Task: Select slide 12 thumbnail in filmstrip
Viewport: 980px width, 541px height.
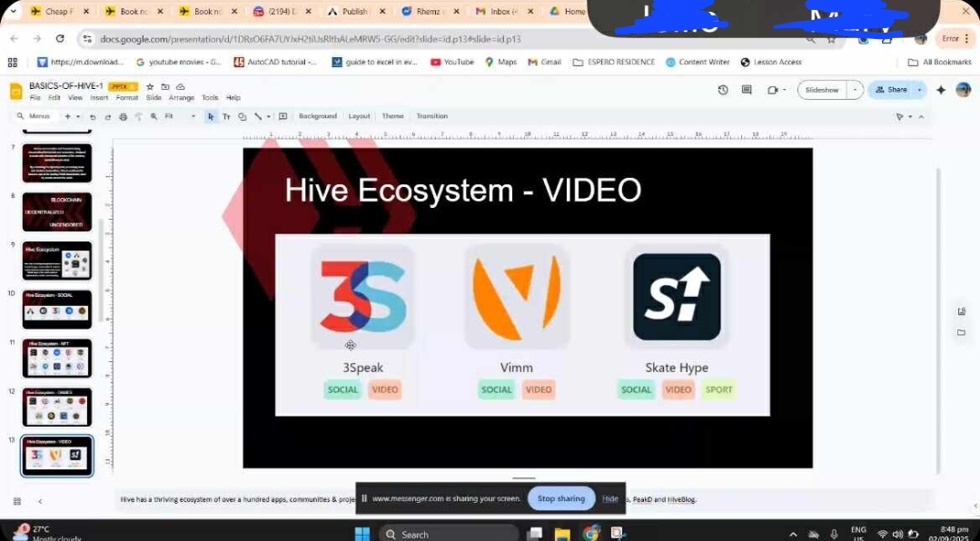Action: [x=57, y=407]
